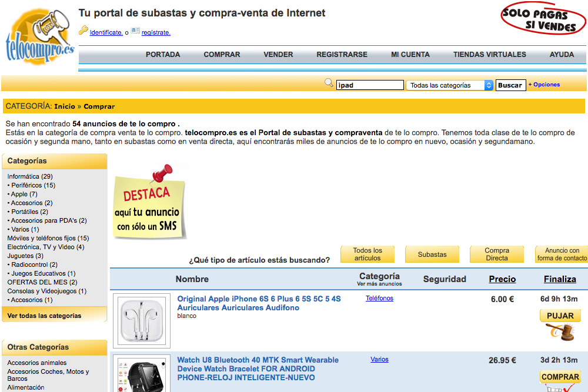The height and width of the screenshot is (392, 588).
Task: Open the earphones product thumbnail
Action: point(142,321)
